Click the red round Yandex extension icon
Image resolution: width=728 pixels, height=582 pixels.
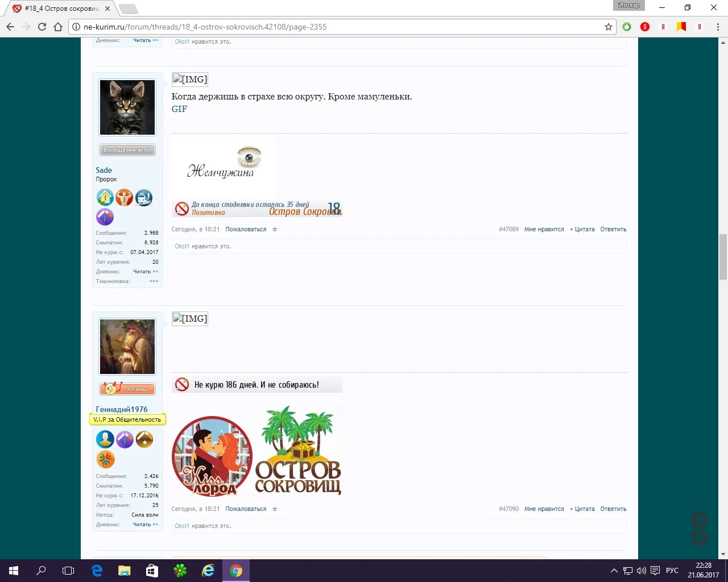(645, 27)
